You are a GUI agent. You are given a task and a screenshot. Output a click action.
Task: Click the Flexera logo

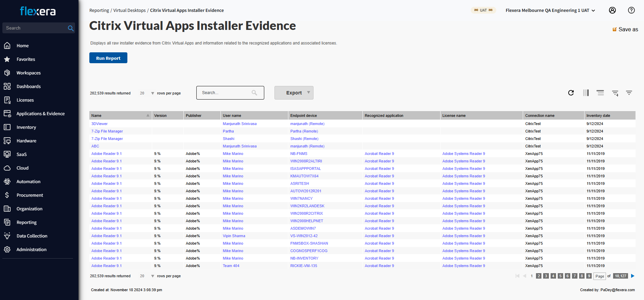pyautogui.click(x=38, y=11)
